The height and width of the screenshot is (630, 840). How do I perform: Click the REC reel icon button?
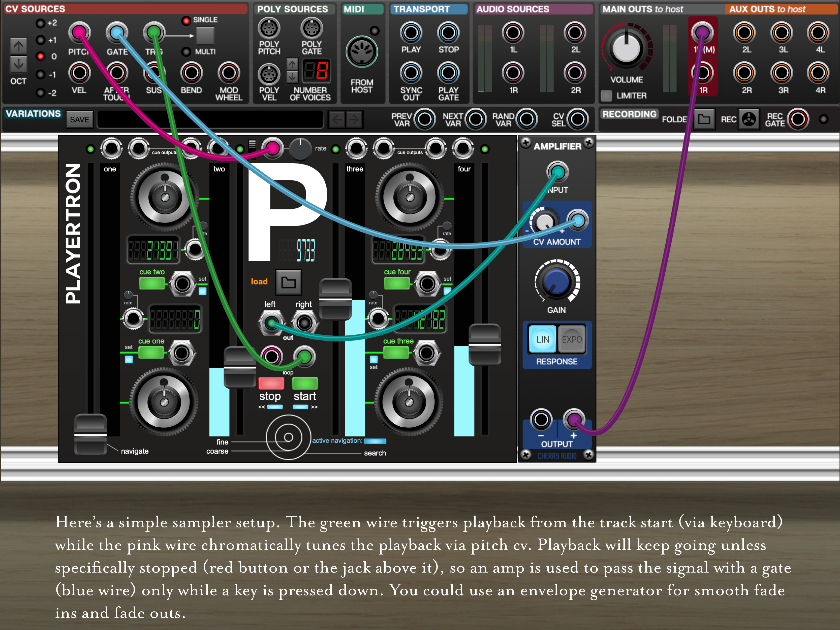pos(749,119)
